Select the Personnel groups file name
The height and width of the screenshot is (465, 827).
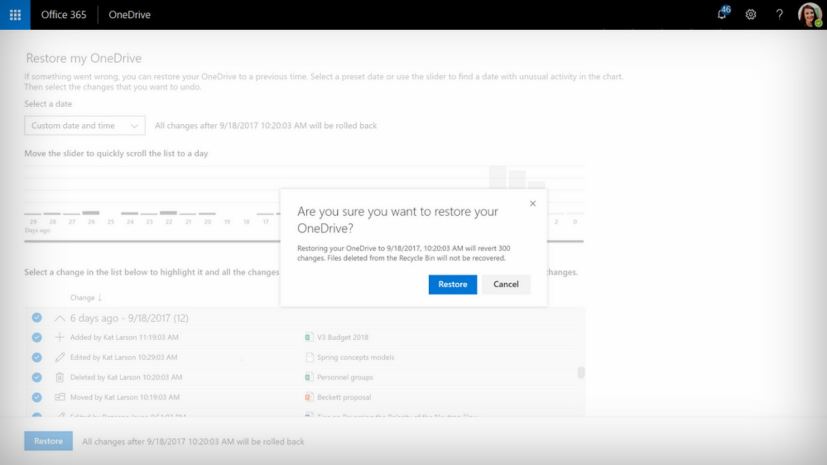345,377
